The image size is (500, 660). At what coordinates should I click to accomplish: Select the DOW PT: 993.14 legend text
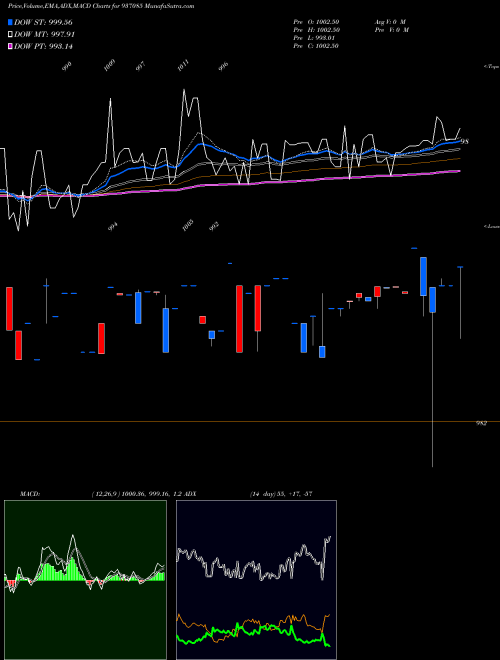pos(43,46)
